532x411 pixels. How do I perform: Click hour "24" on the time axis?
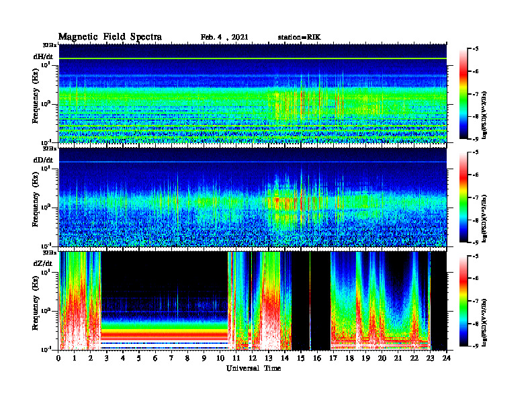click(446, 358)
